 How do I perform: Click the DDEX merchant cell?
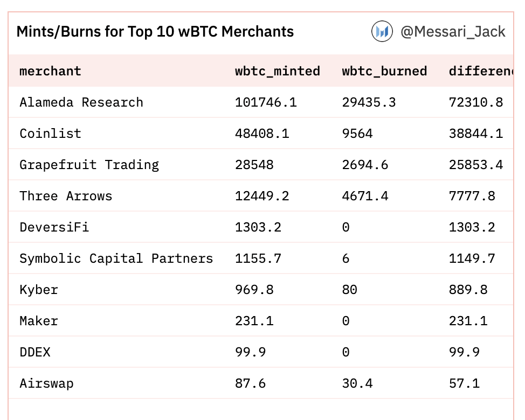35,352
